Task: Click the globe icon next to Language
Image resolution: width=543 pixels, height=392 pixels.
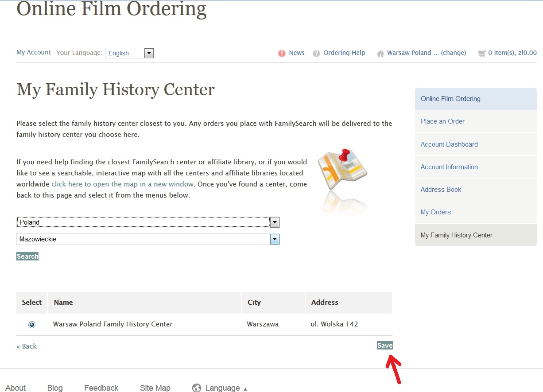Action: pyautogui.click(x=197, y=388)
